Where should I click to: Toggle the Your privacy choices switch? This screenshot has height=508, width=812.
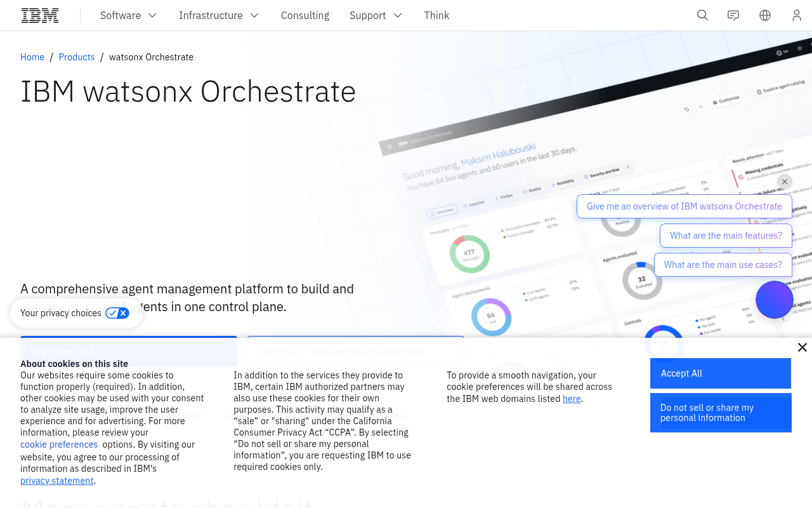tap(117, 313)
